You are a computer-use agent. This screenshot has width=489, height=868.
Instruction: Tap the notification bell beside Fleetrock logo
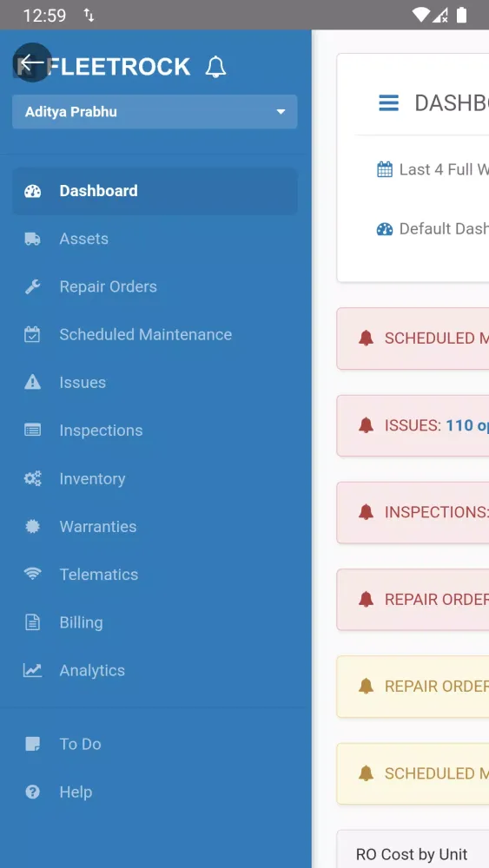(215, 67)
